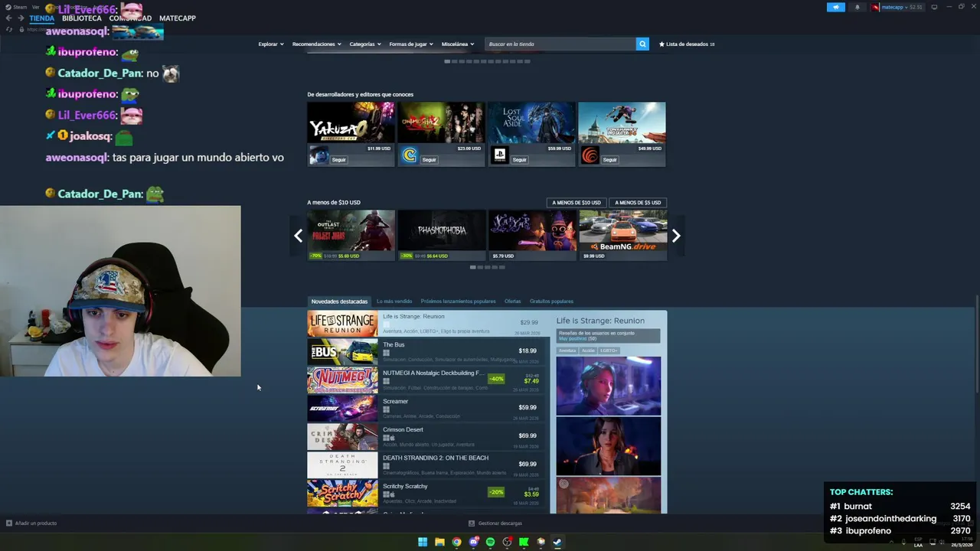
Task: Click the page scrollbar on the right edge
Action: click(x=976, y=344)
